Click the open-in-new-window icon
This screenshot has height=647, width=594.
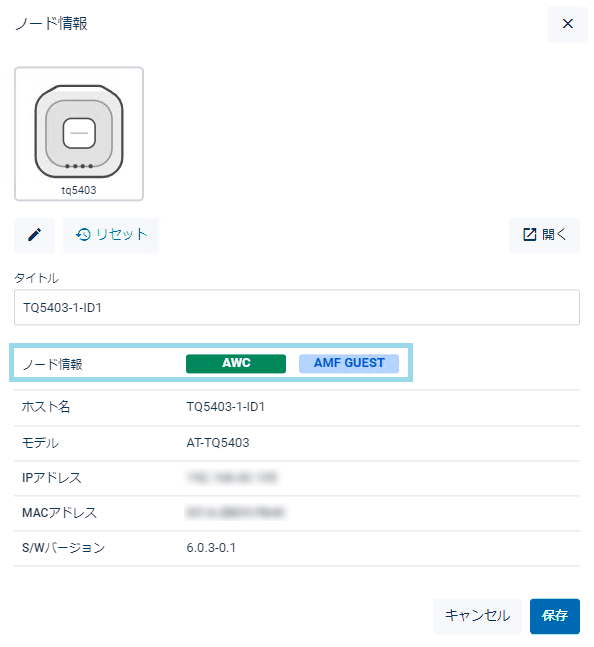pyautogui.click(x=529, y=235)
